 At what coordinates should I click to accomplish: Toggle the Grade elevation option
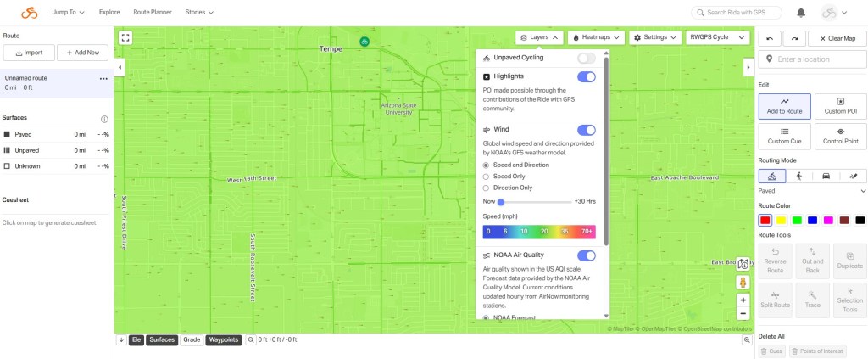click(192, 339)
